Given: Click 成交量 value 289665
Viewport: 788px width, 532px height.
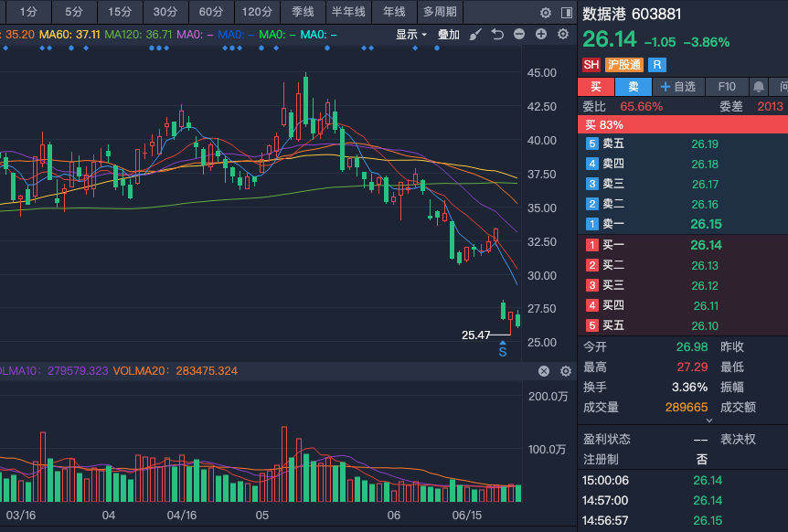Looking at the screenshot, I should point(687,408).
